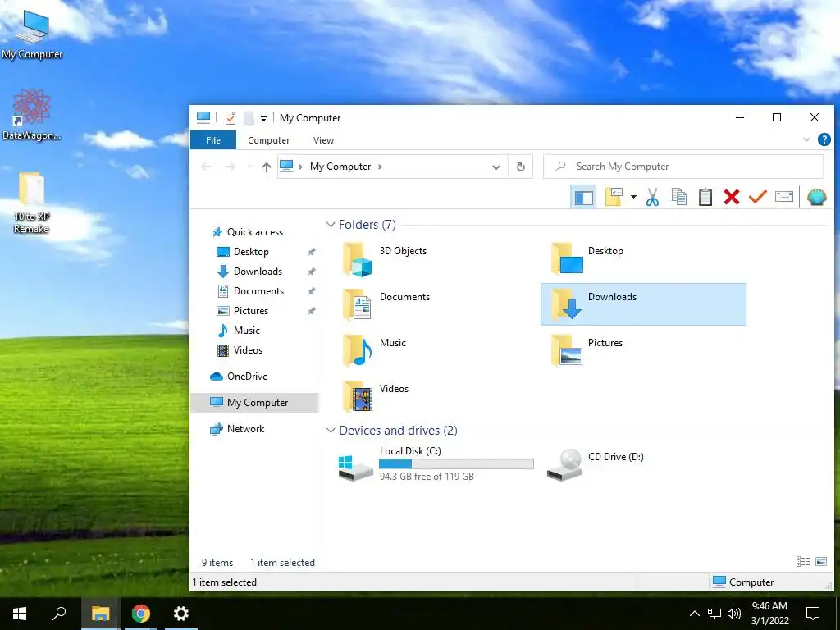Screen dimensions: 840x630
Task: Click the properties icon in quick access toolbar
Action: coord(231,118)
